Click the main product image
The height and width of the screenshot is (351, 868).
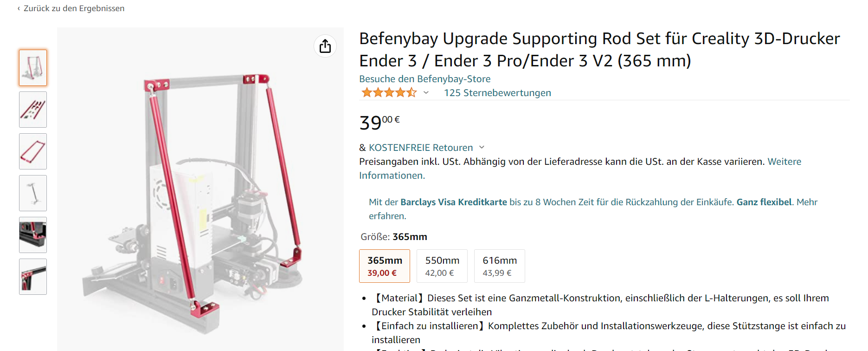(x=200, y=195)
